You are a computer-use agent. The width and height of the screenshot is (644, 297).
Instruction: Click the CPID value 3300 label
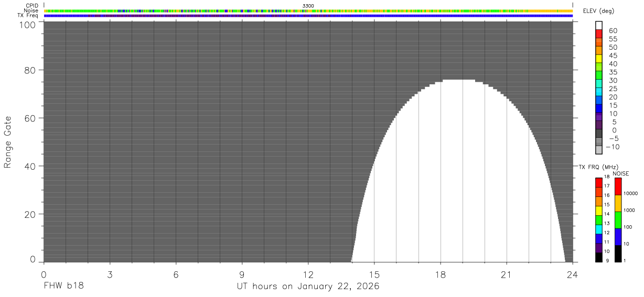pos(308,6)
